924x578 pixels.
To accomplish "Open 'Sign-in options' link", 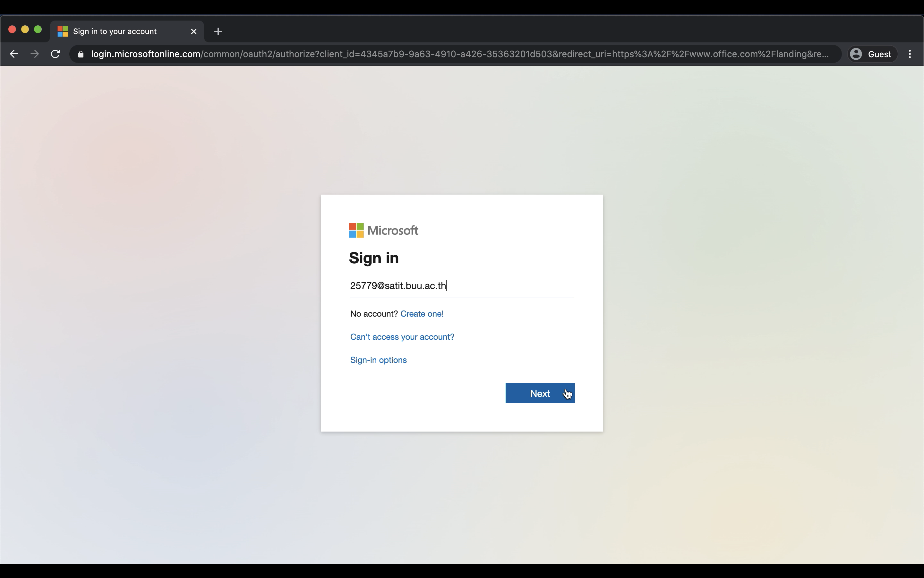I will [378, 360].
